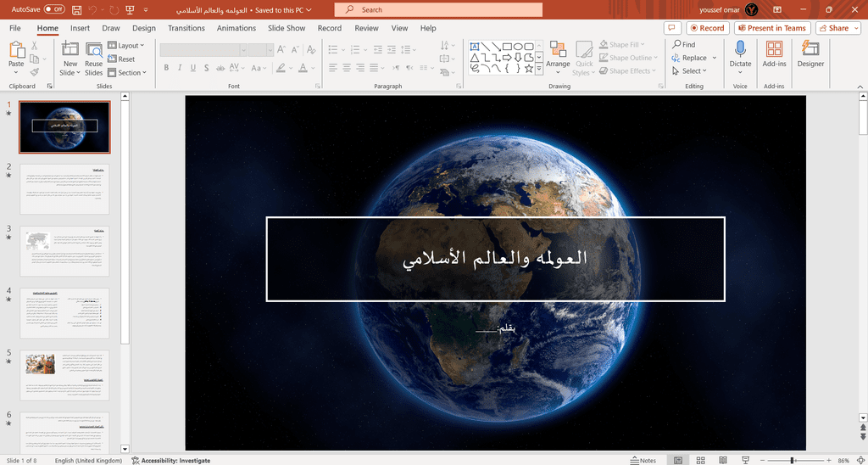
Task: Open the Replace dropdown arrow
Action: pyautogui.click(x=714, y=58)
